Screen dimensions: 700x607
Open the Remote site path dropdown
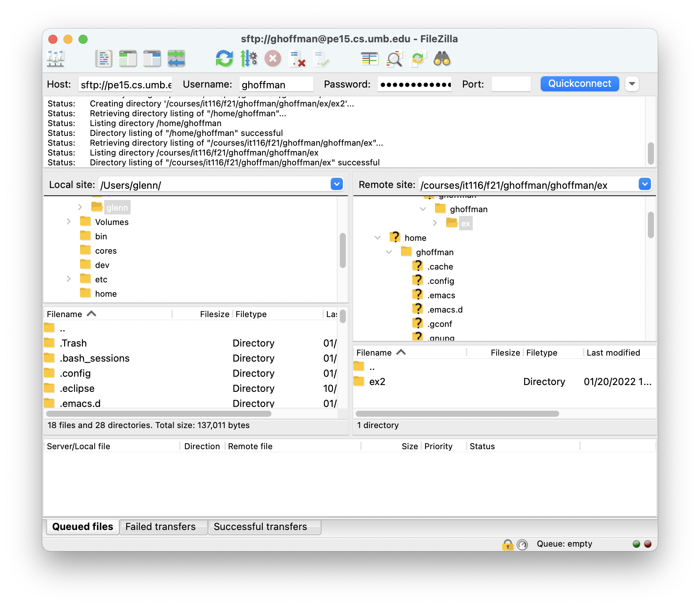click(645, 184)
